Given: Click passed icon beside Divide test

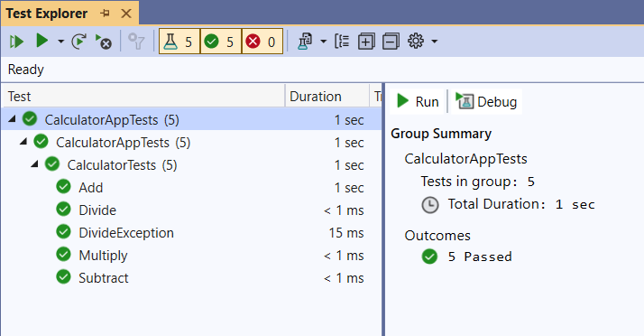Looking at the screenshot, I should pyautogui.click(x=63, y=210).
